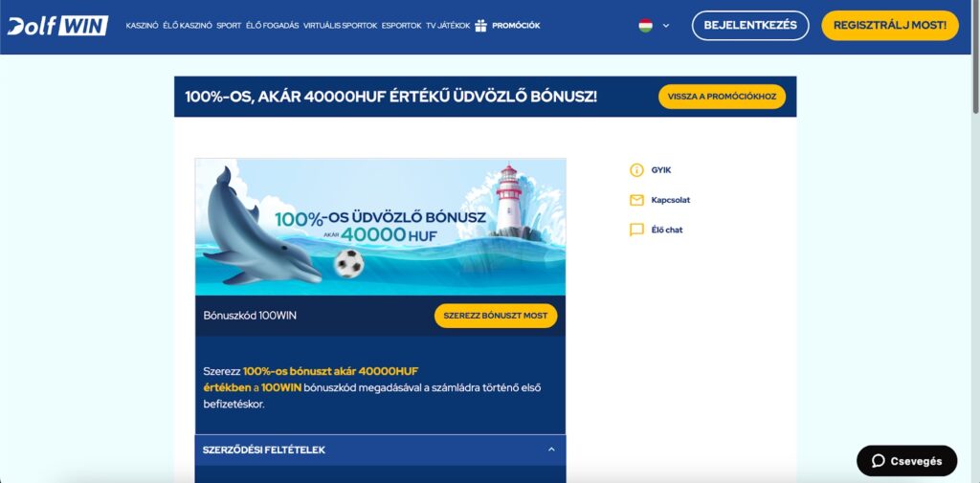Select the Sport menu item

coord(229,26)
